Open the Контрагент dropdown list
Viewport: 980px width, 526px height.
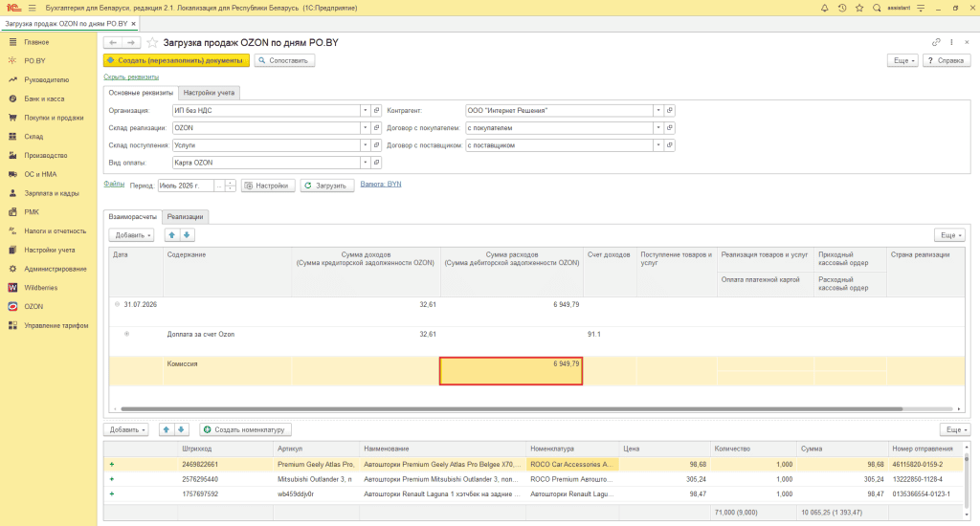point(658,111)
